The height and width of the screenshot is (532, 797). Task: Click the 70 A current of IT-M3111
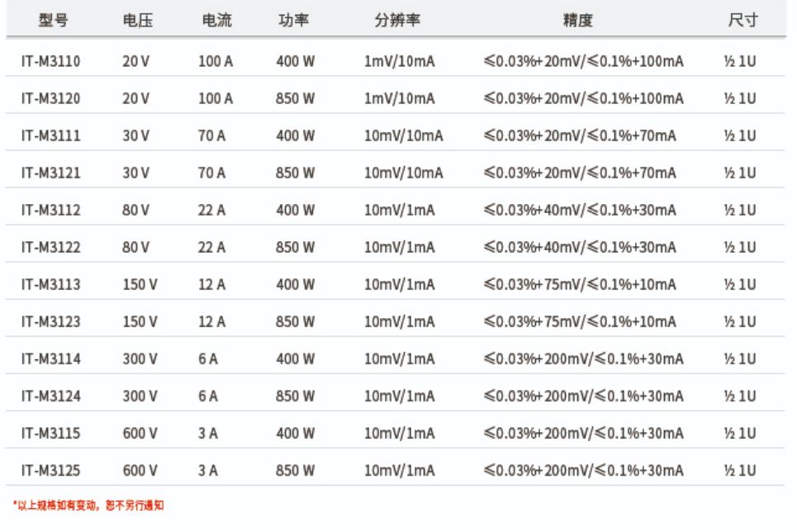[211, 135]
